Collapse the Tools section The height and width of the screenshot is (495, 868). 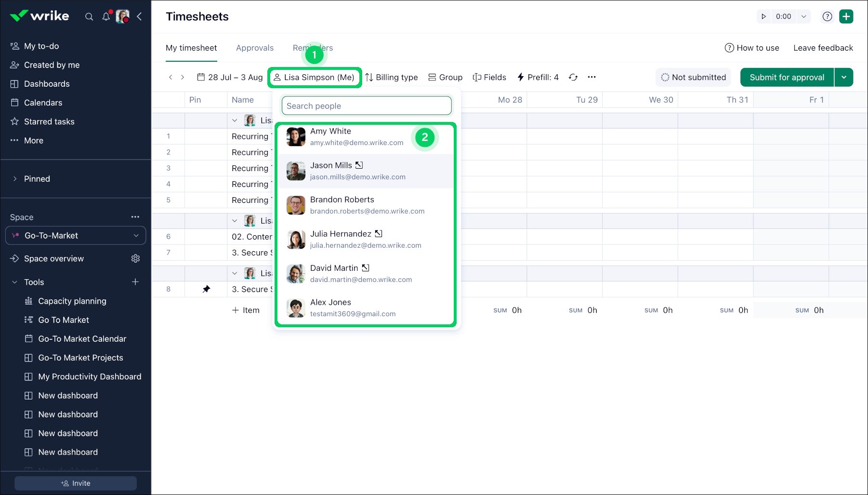(15, 282)
